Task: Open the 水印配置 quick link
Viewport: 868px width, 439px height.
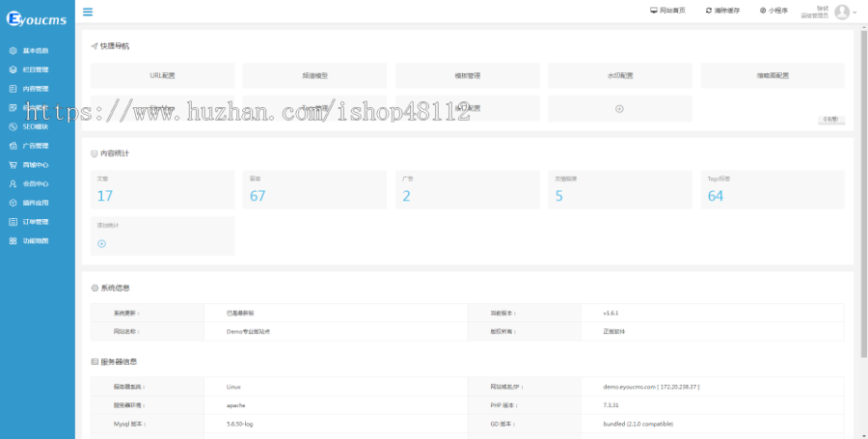Action: coord(620,75)
